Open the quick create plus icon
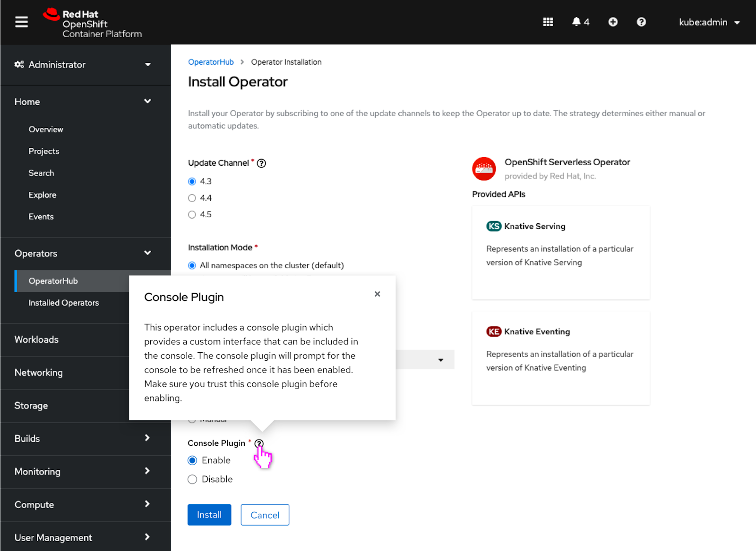 (612, 22)
